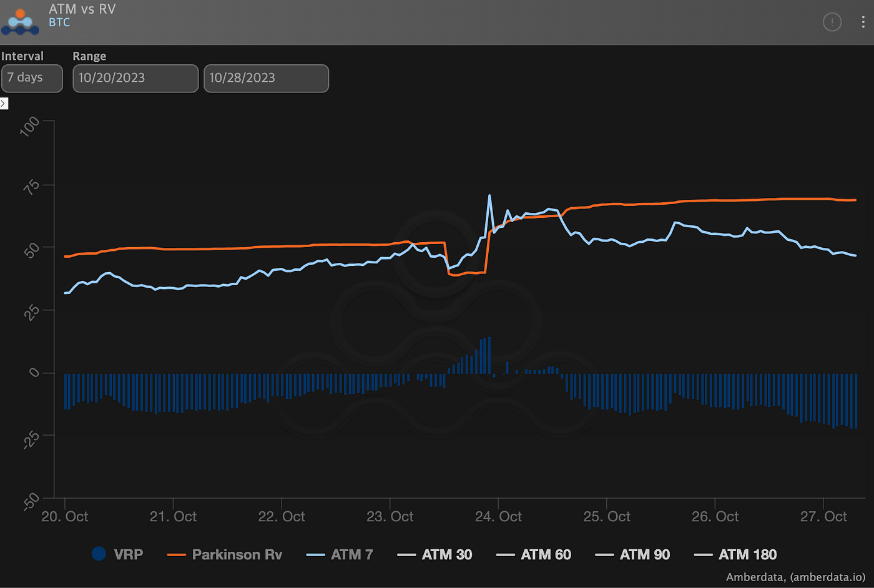Image resolution: width=874 pixels, height=588 pixels.
Task: Open the chart warning exclamation icon
Action: pyautogui.click(x=832, y=22)
